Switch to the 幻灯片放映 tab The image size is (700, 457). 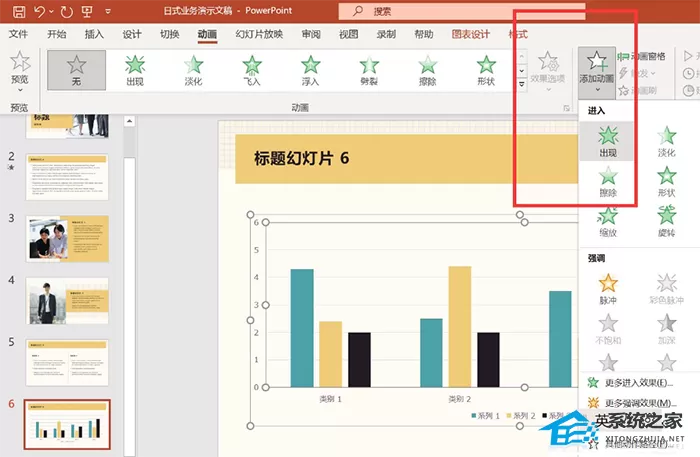259,34
